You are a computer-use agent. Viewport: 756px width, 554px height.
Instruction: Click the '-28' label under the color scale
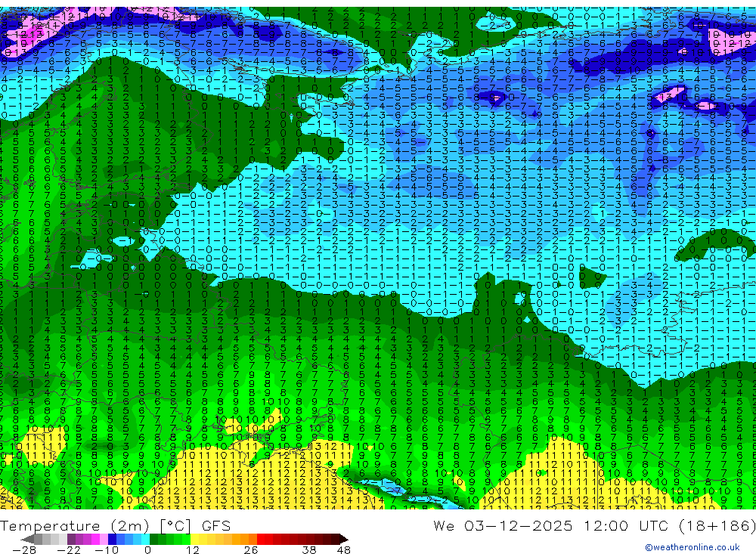(x=24, y=550)
